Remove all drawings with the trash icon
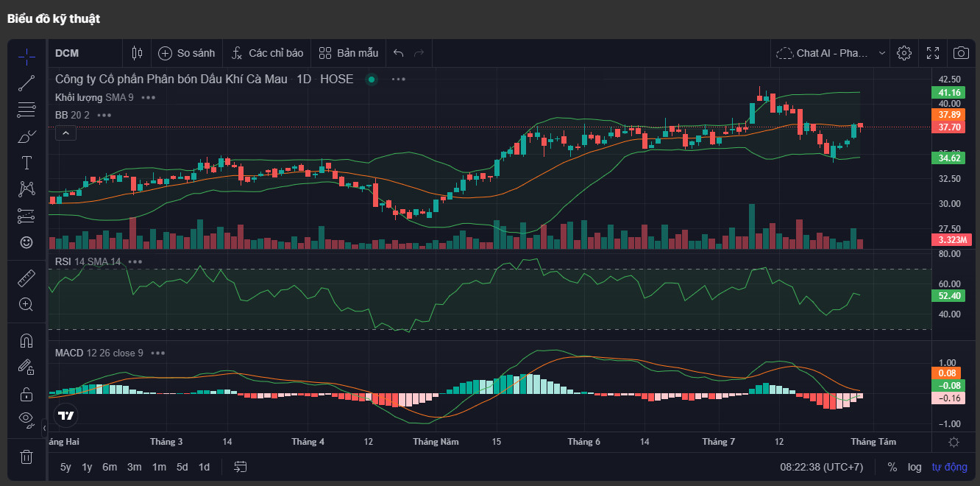This screenshot has height=486, width=980. [x=26, y=457]
